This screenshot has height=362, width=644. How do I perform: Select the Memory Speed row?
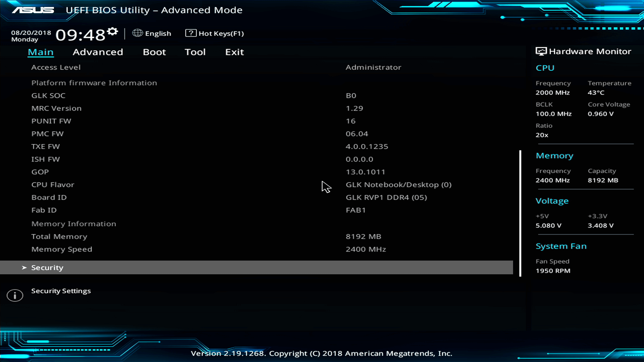pyautogui.click(x=62, y=249)
